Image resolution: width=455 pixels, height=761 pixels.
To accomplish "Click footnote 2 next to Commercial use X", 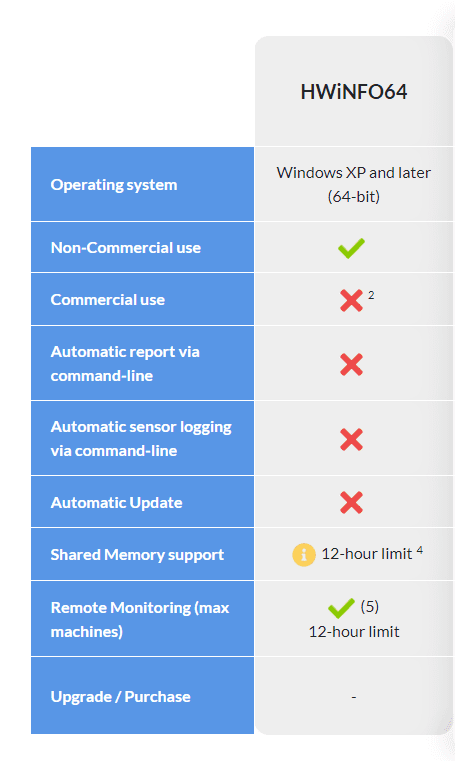I will [371, 295].
